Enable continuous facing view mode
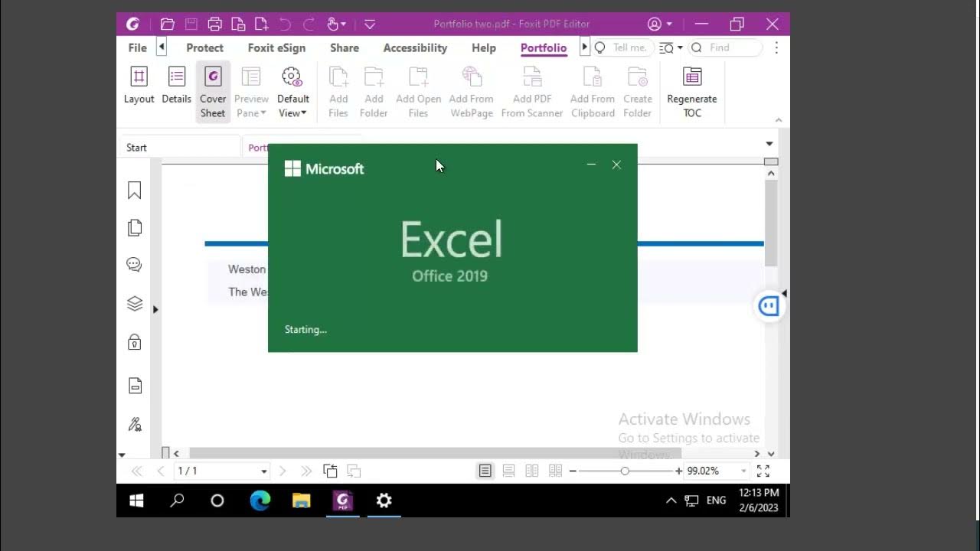Image resolution: width=980 pixels, height=551 pixels. click(x=556, y=471)
